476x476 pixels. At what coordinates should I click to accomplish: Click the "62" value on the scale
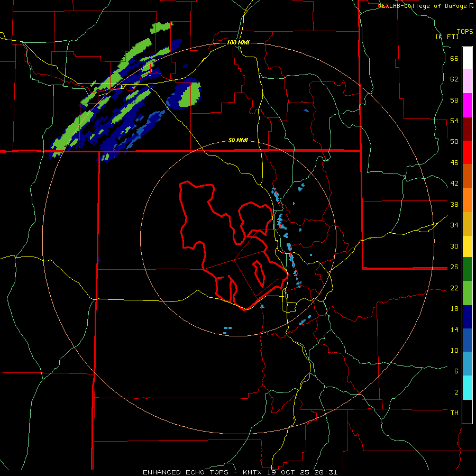click(454, 79)
